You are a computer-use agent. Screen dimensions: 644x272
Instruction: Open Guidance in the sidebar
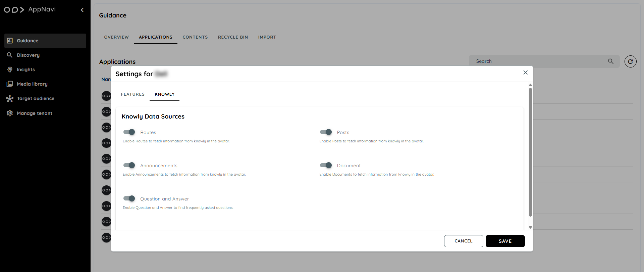tap(45, 41)
